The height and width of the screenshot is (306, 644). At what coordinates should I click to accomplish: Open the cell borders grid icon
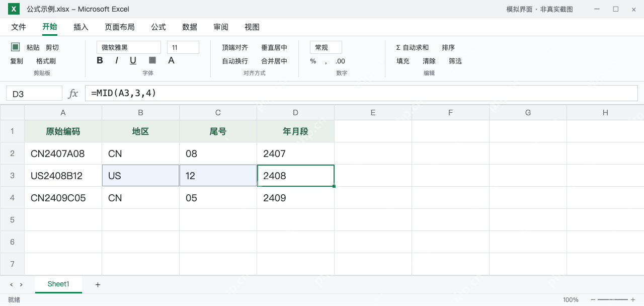pos(152,60)
